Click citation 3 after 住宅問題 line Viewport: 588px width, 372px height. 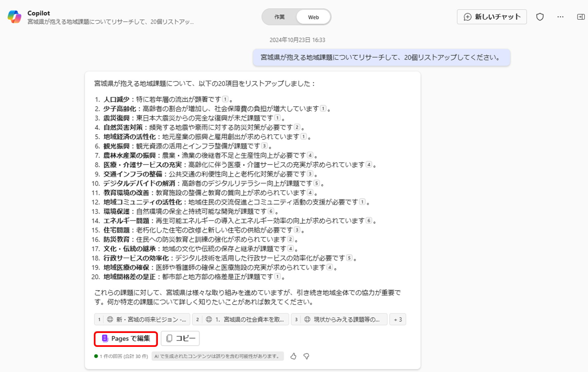pyautogui.click(x=297, y=229)
